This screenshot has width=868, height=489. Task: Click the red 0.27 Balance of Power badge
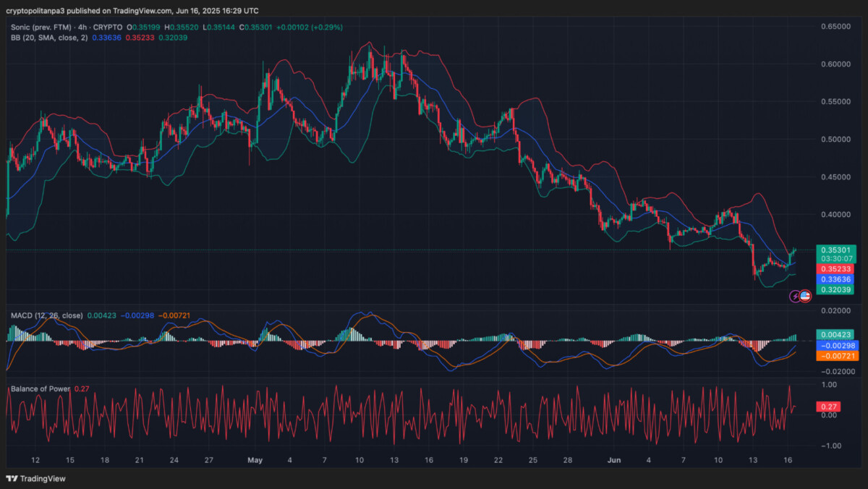coord(830,407)
